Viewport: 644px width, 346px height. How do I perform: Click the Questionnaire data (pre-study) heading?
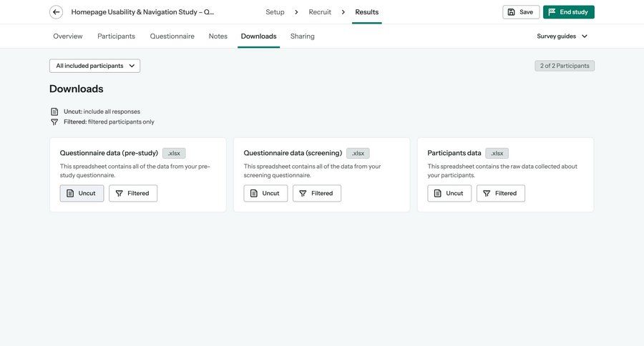pos(109,153)
